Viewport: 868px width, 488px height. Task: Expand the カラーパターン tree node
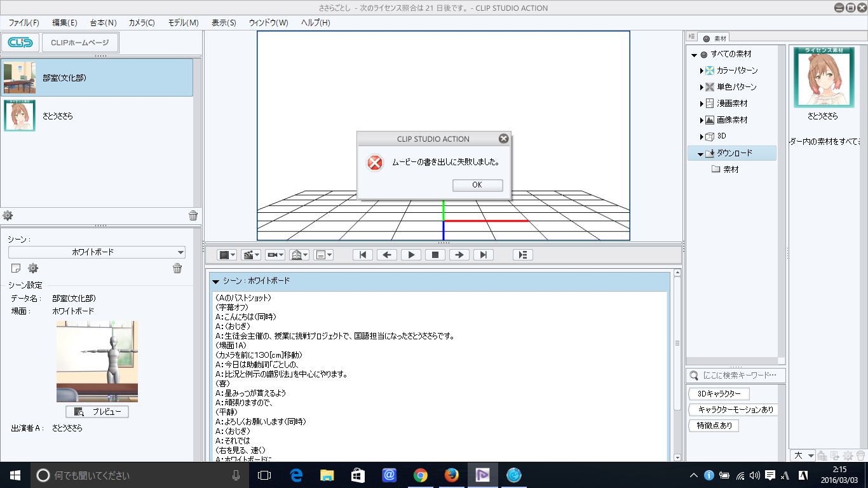702,71
